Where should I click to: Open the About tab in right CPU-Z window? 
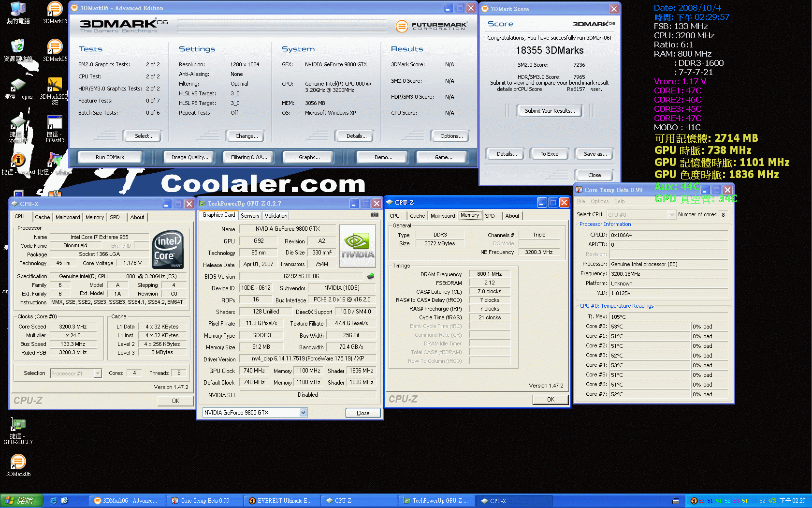point(512,216)
